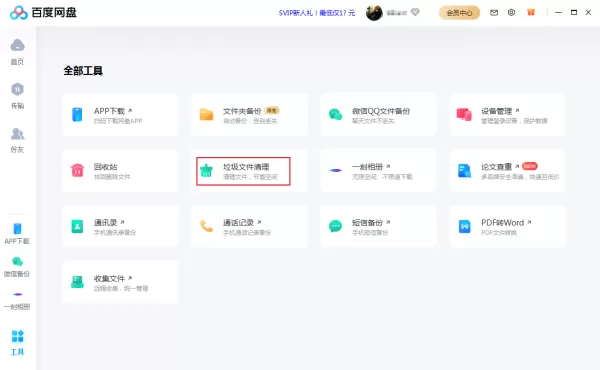Maximize the Baidu Netdisk window
Viewport: 600px width, 370px height.
574,13
